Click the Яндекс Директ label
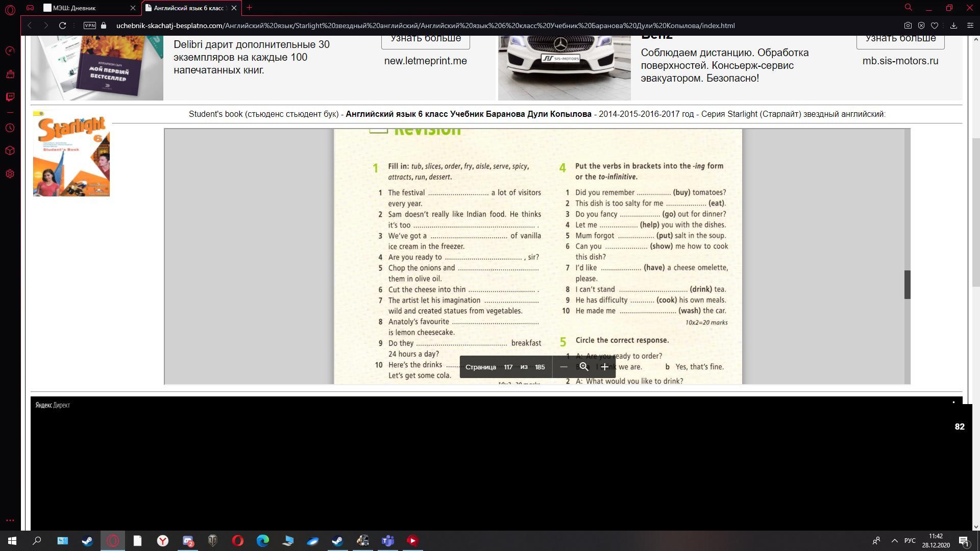 [x=53, y=406]
